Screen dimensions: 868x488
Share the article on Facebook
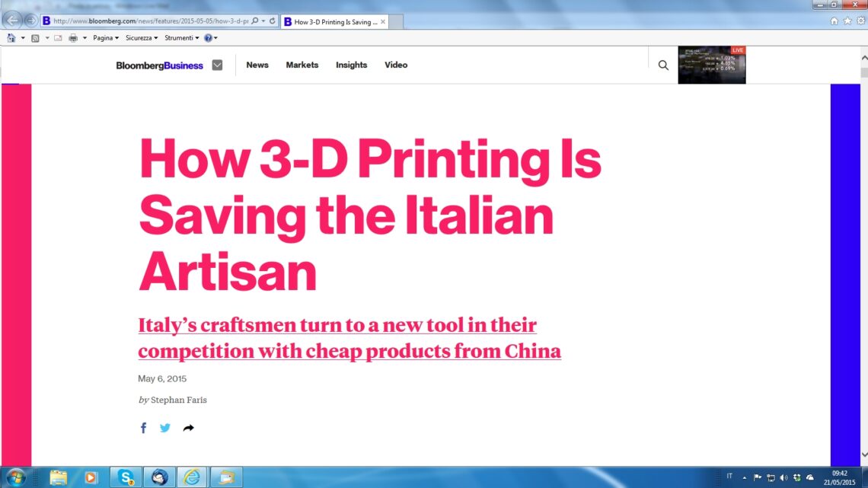pyautogui.click(x=143, y=428)
